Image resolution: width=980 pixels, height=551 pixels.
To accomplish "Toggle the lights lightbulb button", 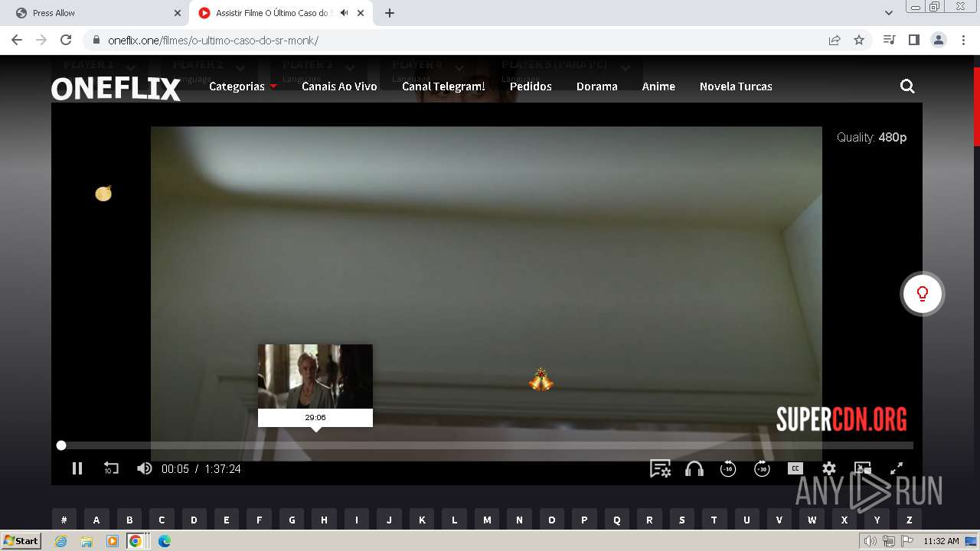I will coord(922,294).
